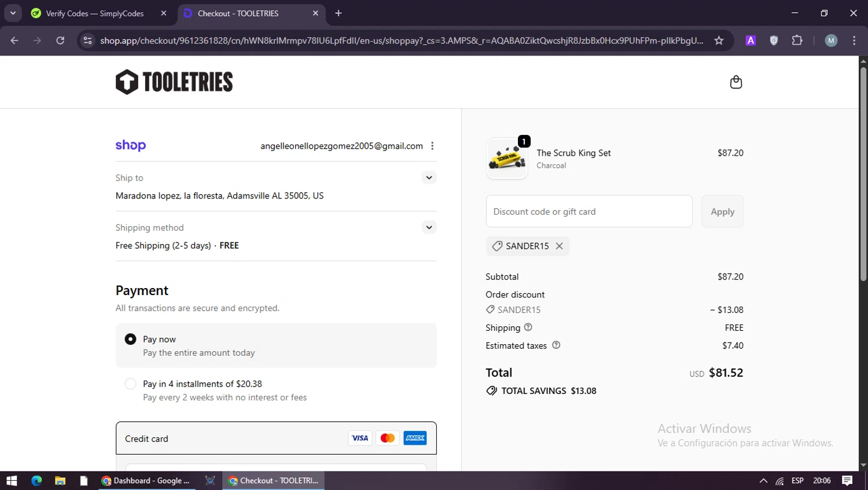Viewport: 868px width, 490px height.
Task: Click the Visa card logo
Action: (x=360, y=438)
